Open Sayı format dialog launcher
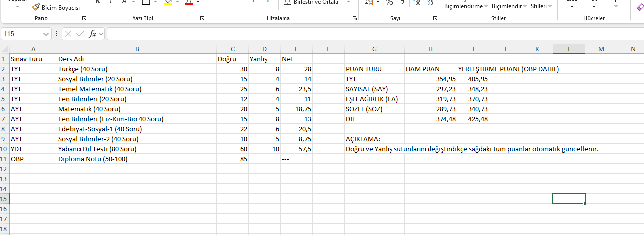The image size is (644, 235). click(436, 18)
